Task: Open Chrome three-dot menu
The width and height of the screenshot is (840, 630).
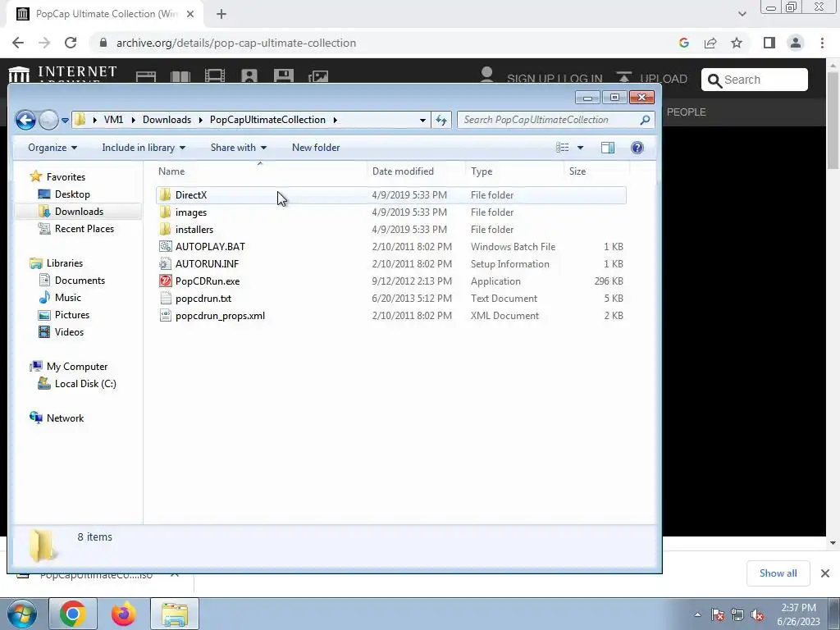Action: pos(822,43)
